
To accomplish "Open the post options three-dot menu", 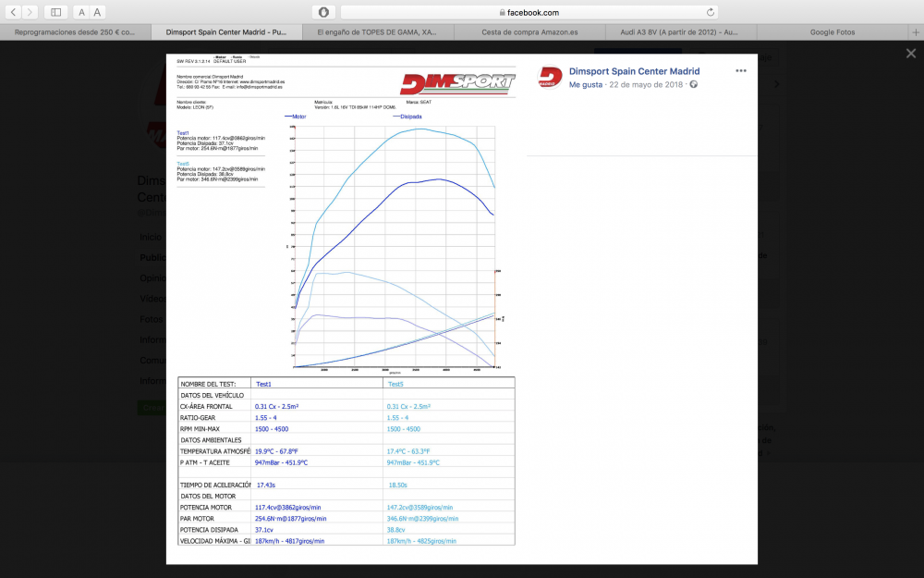I will [x=741, y=71].
